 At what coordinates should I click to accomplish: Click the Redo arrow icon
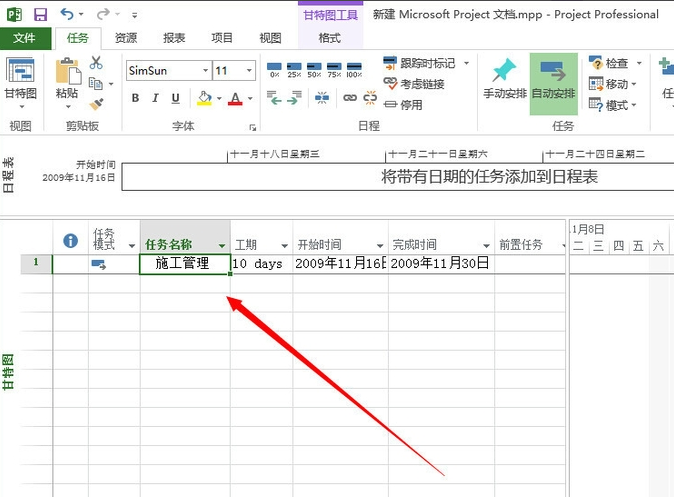click(103, 14)
